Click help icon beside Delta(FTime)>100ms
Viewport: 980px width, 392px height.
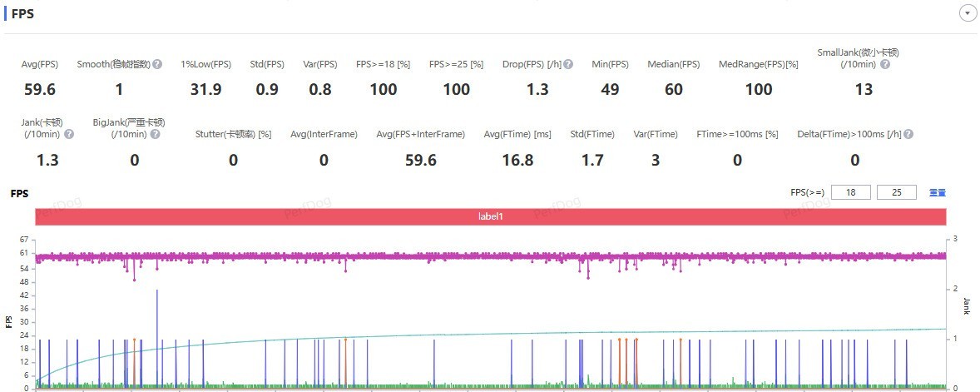pos(909,134)
